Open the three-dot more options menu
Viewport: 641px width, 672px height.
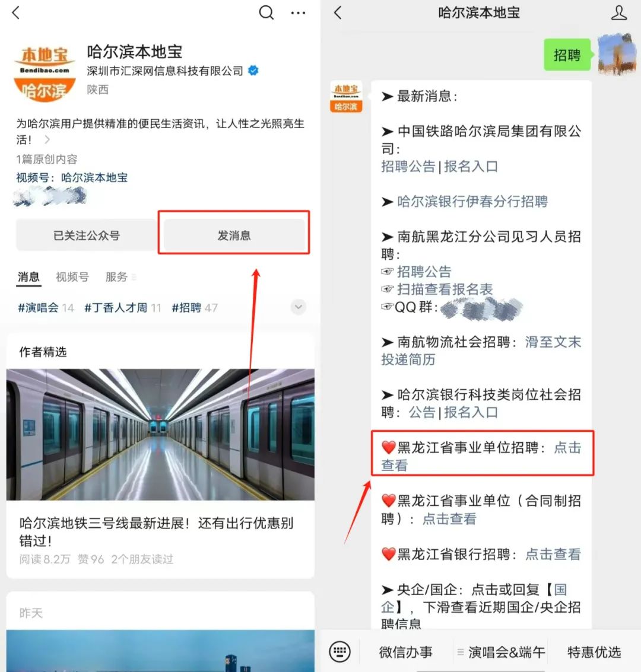pyautogui.click(x=298, y=13)
